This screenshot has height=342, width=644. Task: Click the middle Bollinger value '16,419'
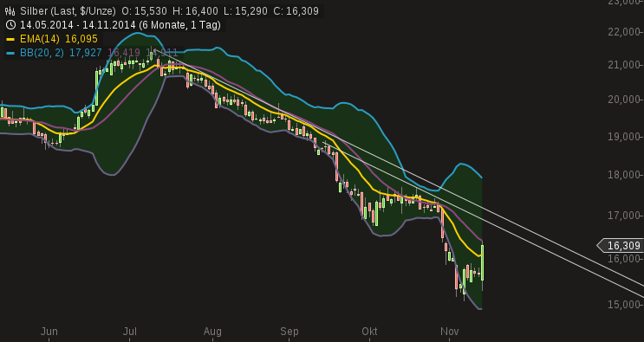click(124, 53)
